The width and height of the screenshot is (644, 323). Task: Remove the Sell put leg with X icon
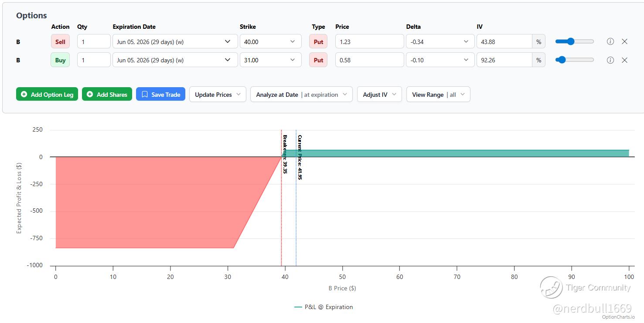pyautogui.click(x=624, y=42)
